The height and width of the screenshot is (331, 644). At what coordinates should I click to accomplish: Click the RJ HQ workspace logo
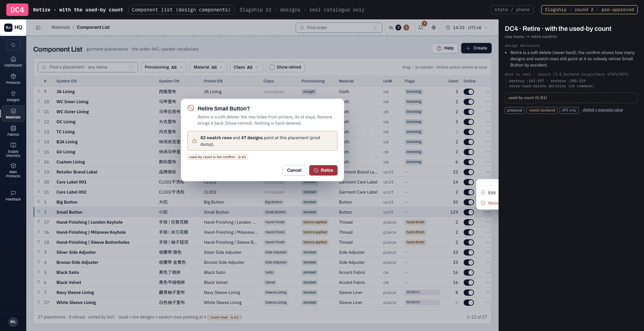(13, 27)
